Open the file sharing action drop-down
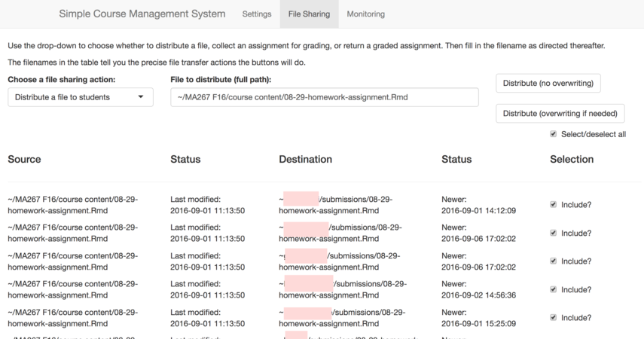The height and width of the screenshot is (339, 644). click(81, 97)
